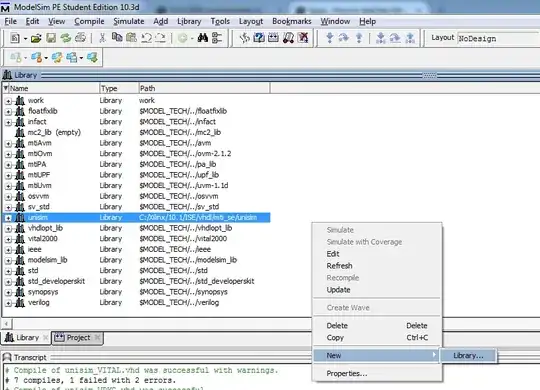Click the first blue down-arrow step icon
This screenshot has height=390, width=540.
[330, 38]
